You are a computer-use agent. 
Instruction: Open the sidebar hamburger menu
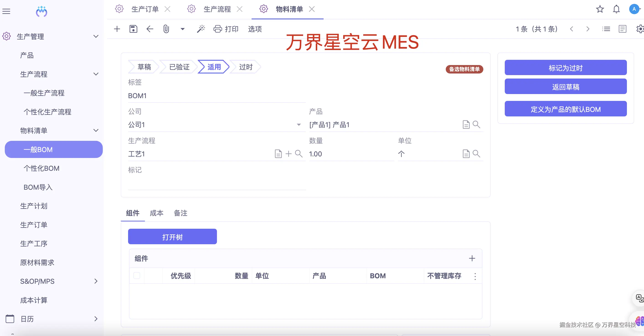(6, 11)
